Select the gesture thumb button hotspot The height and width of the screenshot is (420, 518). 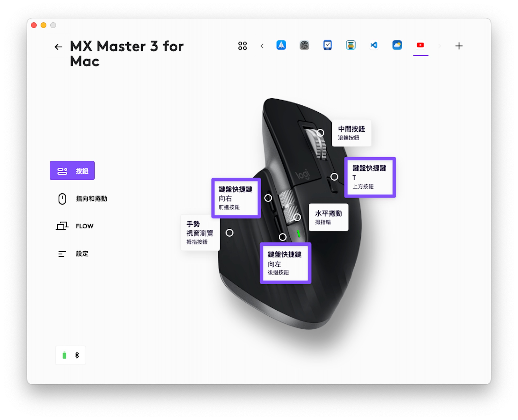click(229, 232)
